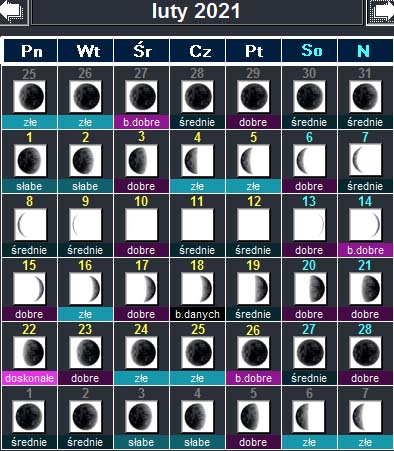The image size is (394, 451).
Task: Click the moon icon for January 31
Action: (x=365, y=97)
